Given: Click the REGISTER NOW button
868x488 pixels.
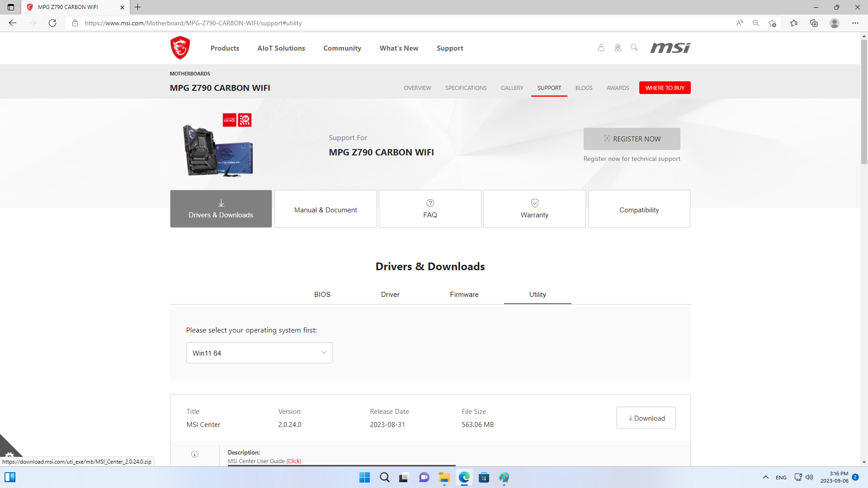Looking at the screenshot, I should coord(631,139).
